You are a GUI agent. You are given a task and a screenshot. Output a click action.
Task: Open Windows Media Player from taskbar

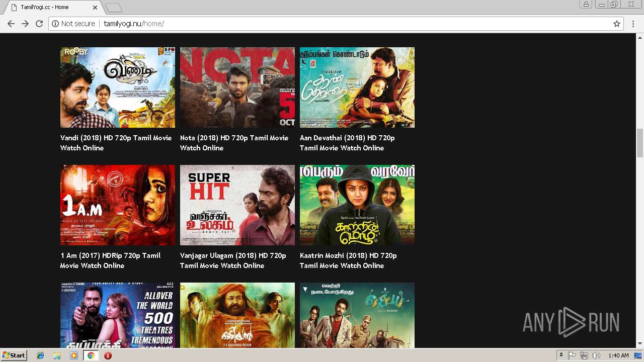click(x=74, y=355)
